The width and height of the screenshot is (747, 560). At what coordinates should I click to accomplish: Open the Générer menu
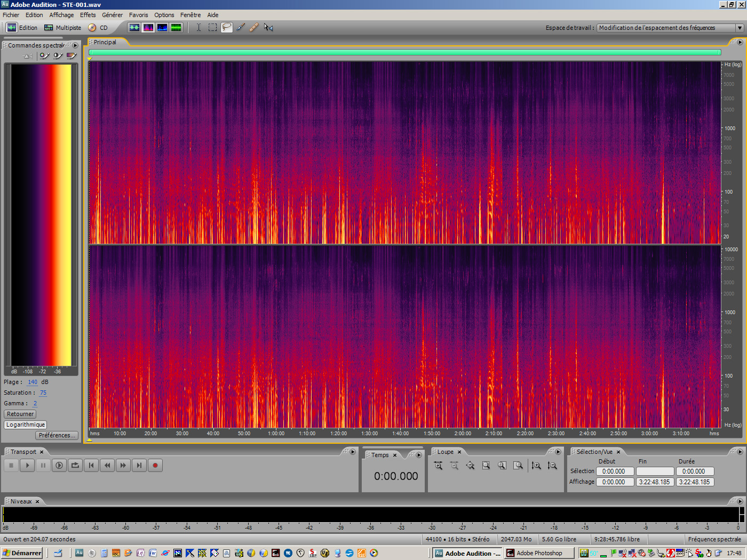pyautogui.click(x=112, y=15)
